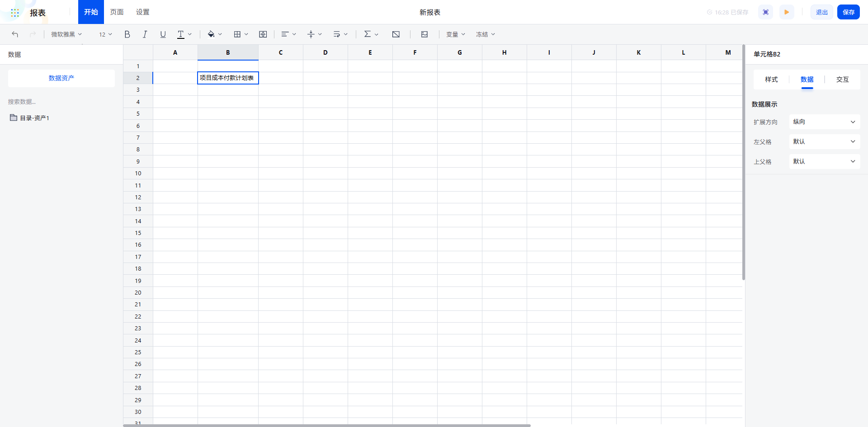Select row header 10
The image size is (868, 427).
[x=138, y=174]
